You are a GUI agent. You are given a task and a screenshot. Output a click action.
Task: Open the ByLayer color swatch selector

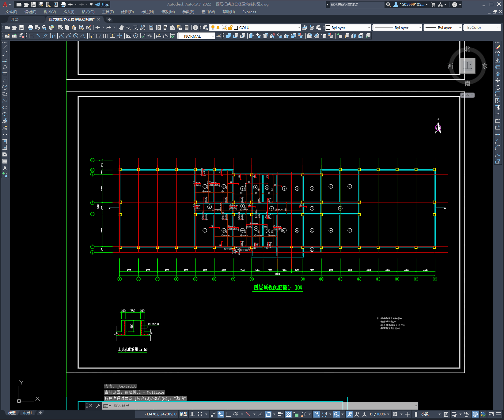[x=348, y=28]
